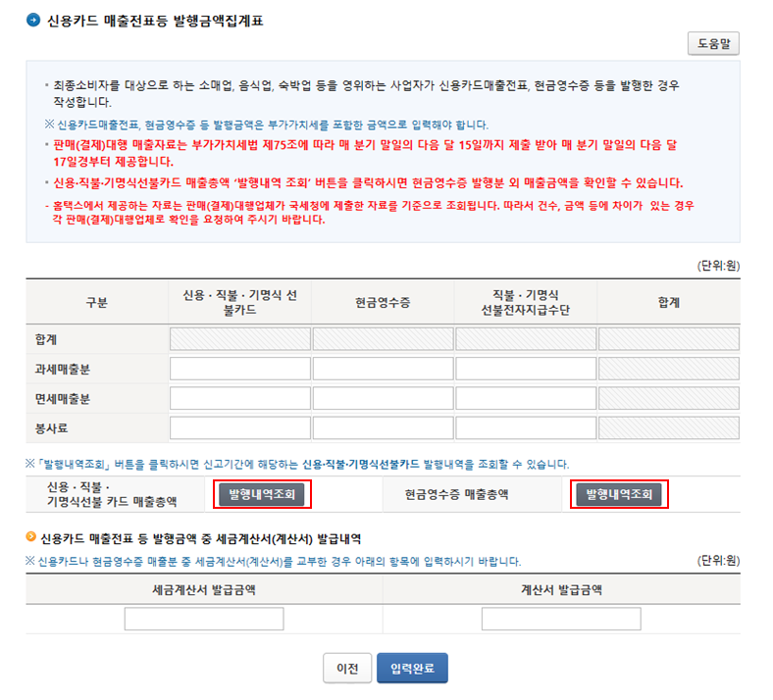Click 발행내역조회 for 현금영수증 매출총액
This screenshot has height=700, width=773.
tap(619, 494)
